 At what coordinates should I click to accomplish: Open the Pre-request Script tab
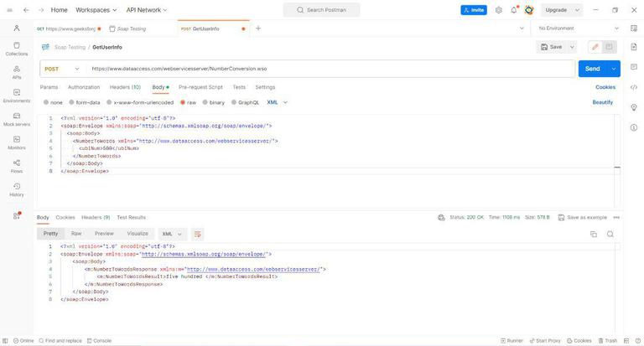201,87
